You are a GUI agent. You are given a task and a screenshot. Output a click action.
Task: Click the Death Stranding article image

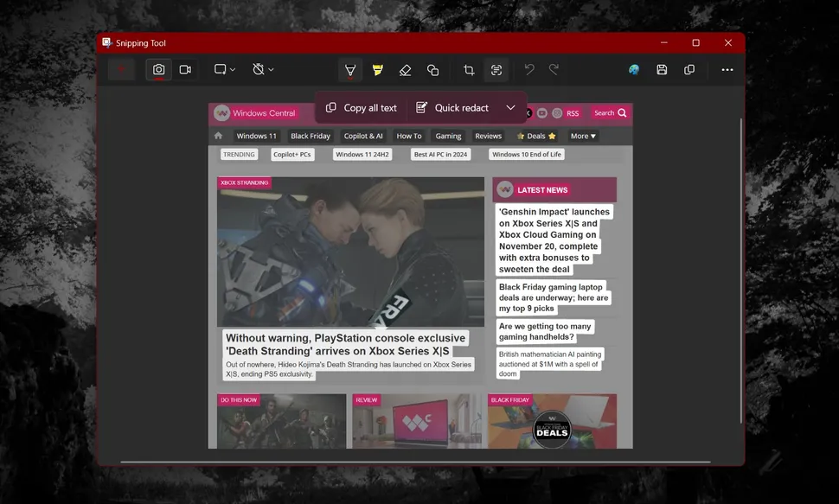350,252
